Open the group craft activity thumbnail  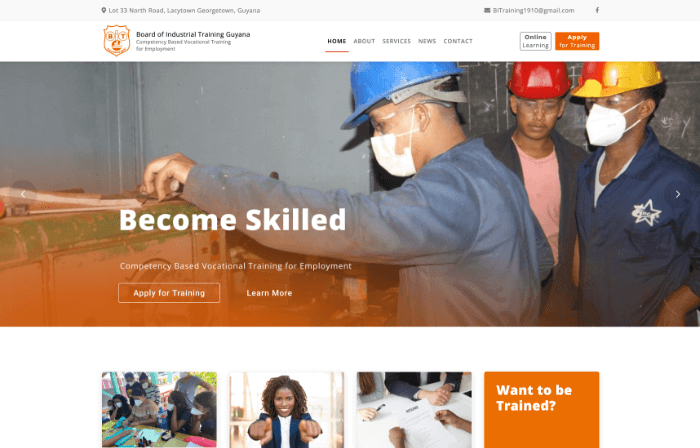159,410
